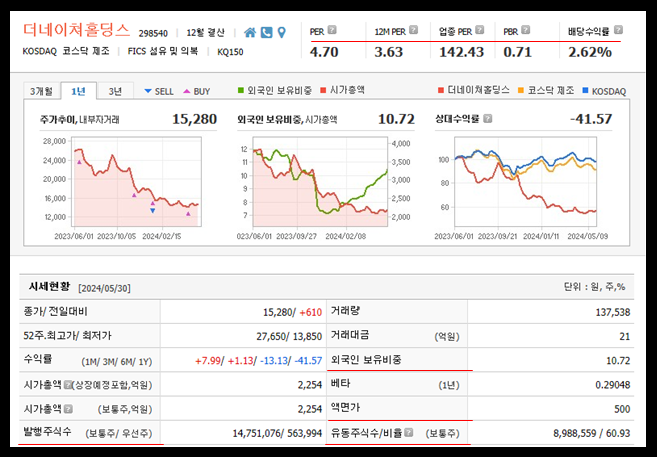The width and height of the screenshot is (659, 457).
Task: Click the 더네이처홀딩스 company name title
Action: (76, 30)
